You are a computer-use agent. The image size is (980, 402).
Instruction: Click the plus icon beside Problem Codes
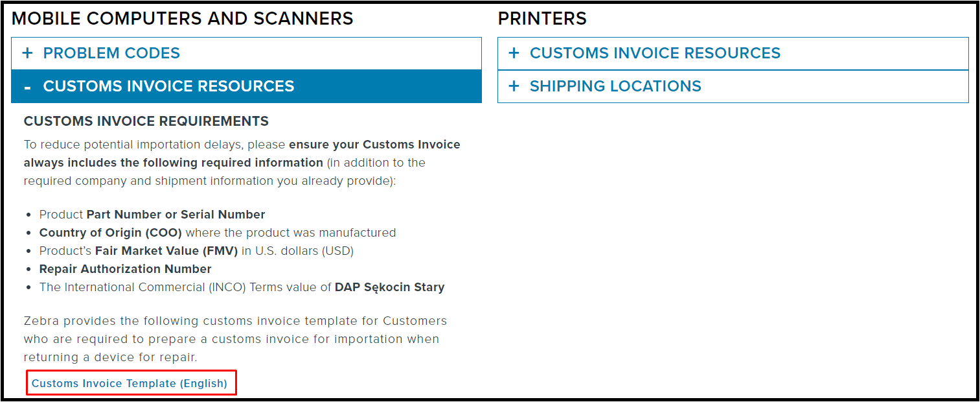tap(27, 53)
